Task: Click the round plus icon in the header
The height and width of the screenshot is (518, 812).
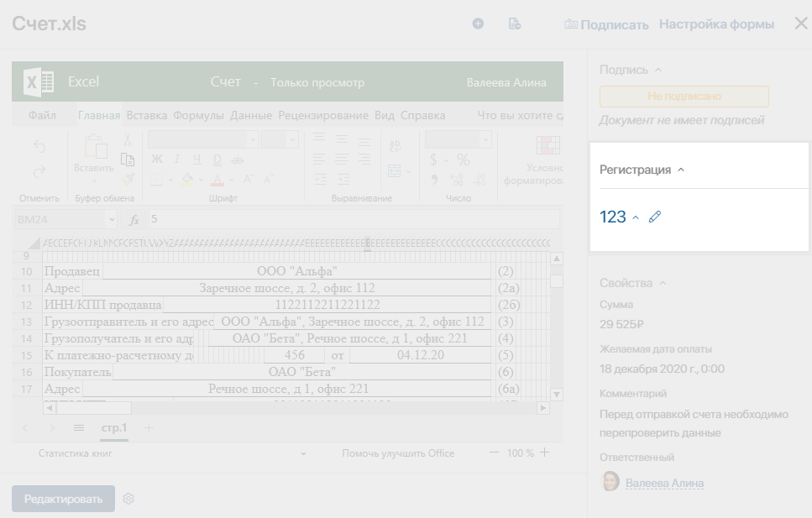Action: pyautogui.click(x=478, y=24)
